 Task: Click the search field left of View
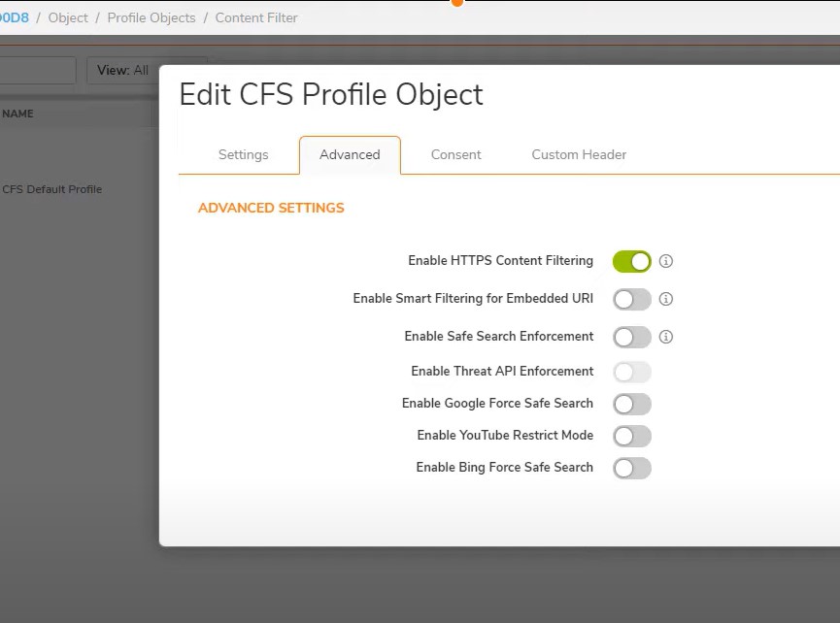pos(37,70)
